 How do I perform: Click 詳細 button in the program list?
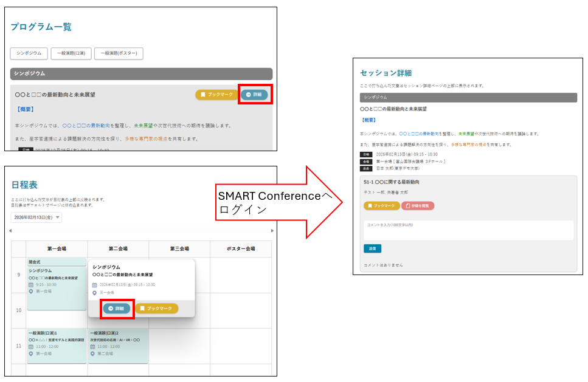click(x=254, y=95)
